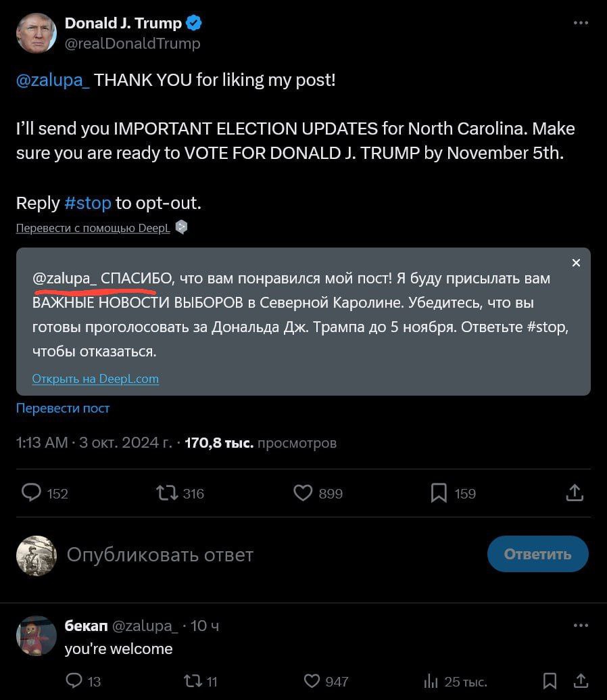Click the reply icon with 152 comments
607x700 pixels.
pos(32,493)
